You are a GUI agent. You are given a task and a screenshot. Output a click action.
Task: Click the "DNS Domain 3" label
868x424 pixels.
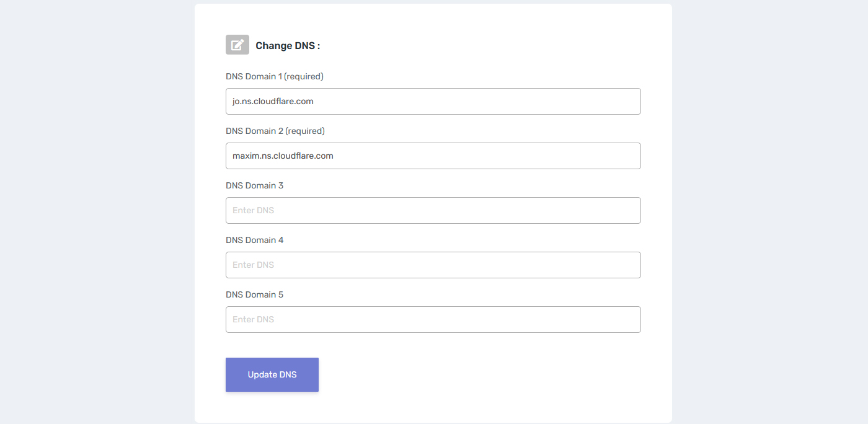pyautogui.click(x=254, y=186)
